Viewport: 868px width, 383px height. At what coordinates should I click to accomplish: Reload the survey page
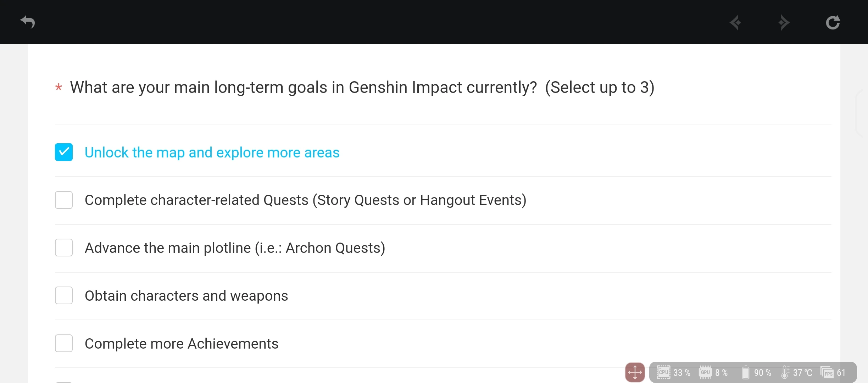(833, 23)
